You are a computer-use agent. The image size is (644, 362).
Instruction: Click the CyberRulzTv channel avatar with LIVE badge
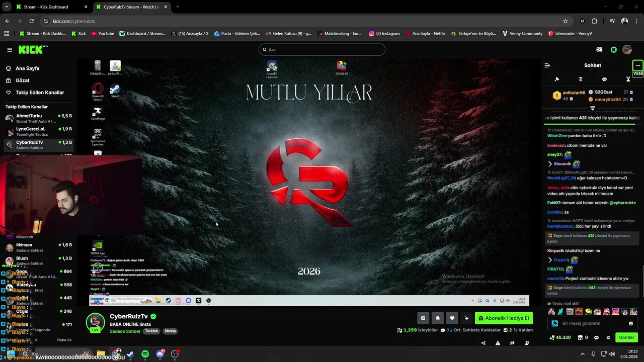(x=95, y=323)
